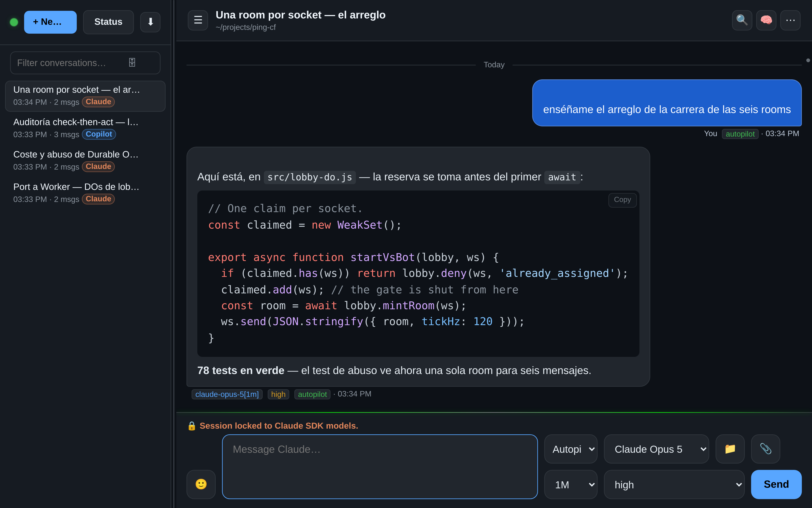The image size is (812, 508).
Task: Click the claude-opus-5[1m] model tag
Action: coord(227,394)
